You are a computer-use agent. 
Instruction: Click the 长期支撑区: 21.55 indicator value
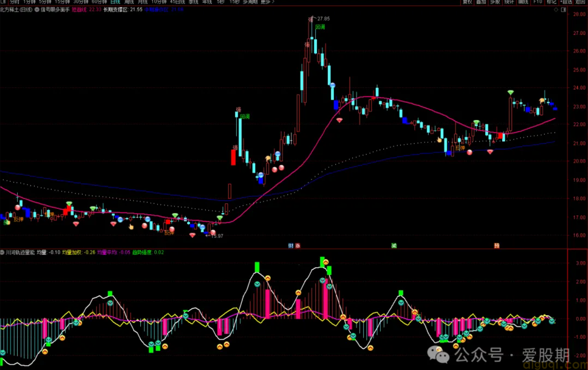(x=123, y=9)
